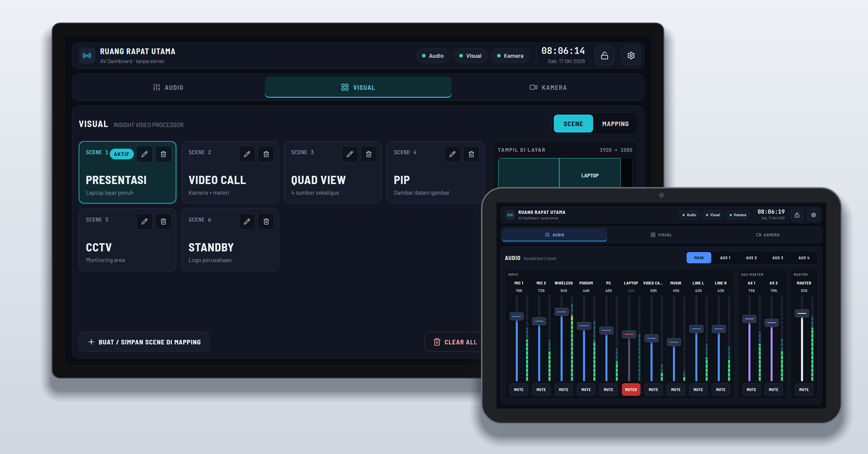Viewport: 868px width, 454px height.
Task: Select AUX 2 mix tab on tablet
Action: [x=751, y=258]
